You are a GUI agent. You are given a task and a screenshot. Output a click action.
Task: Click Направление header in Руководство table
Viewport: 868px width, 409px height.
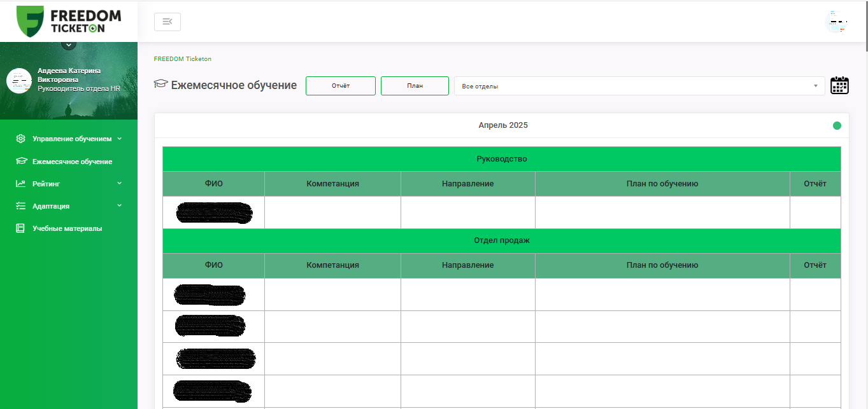click(468, 184)
